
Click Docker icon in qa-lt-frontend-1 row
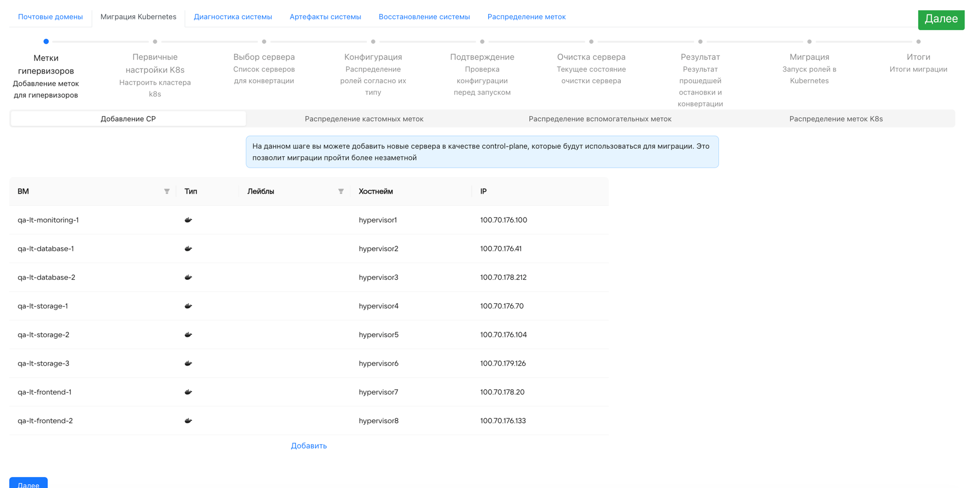[x=188, y=392]
